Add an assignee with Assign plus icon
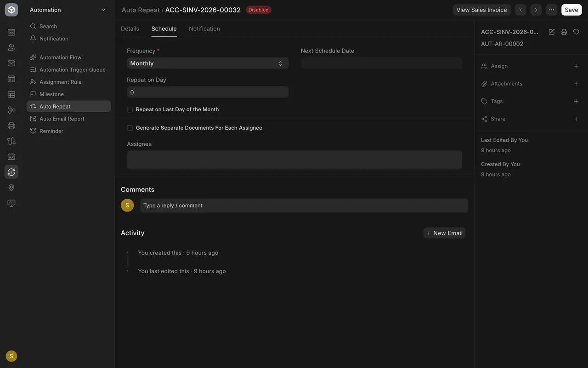The image size is (588, 368). coord(576,66)
